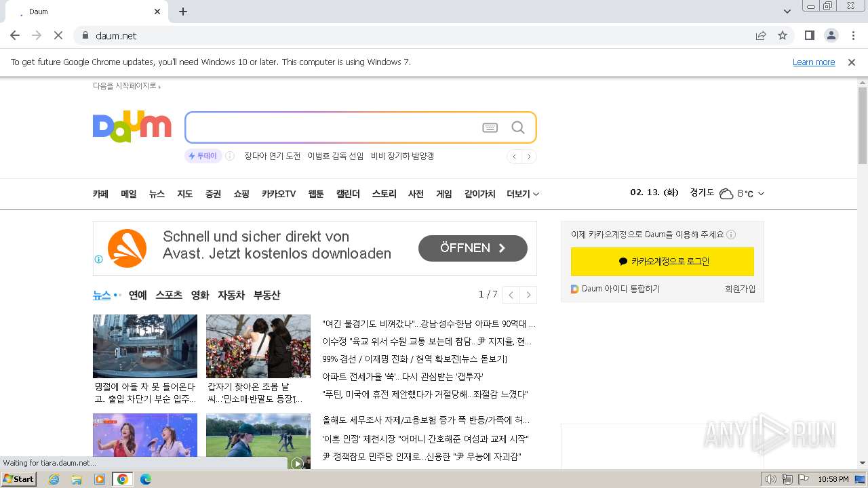Share this page icon in address bar
This screenshot has width=868, height=488.
pyautogui.click(x=761, y=35)
